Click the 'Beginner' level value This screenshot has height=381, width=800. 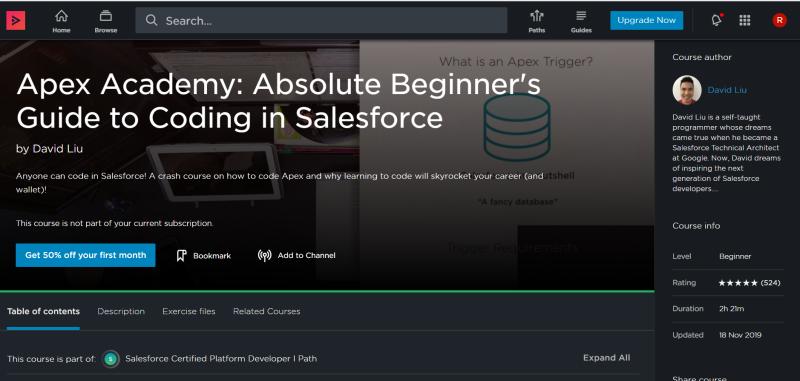pyautogui.click(x=735, y=257)
